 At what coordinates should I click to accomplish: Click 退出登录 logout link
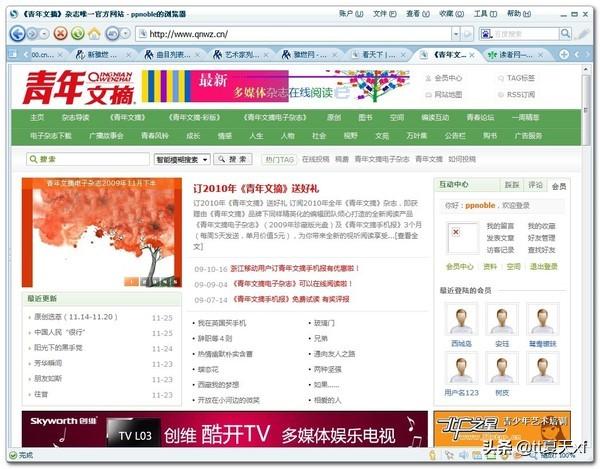pyautogui.click(x=543, y=267)
